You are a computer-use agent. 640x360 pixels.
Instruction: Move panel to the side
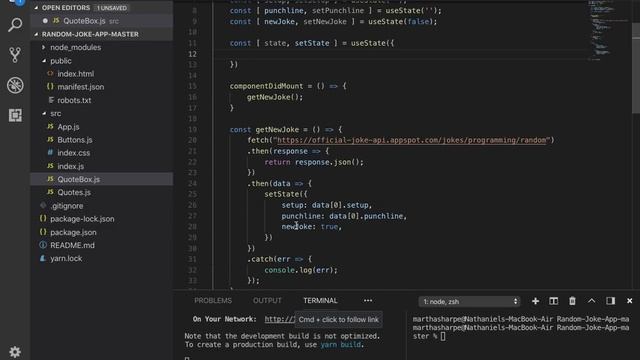tap(611, 301)
